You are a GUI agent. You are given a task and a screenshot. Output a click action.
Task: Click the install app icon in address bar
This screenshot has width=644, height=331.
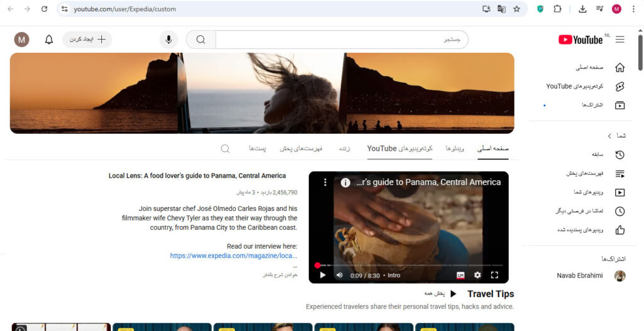pyautogui.click(x=486, y=9)
